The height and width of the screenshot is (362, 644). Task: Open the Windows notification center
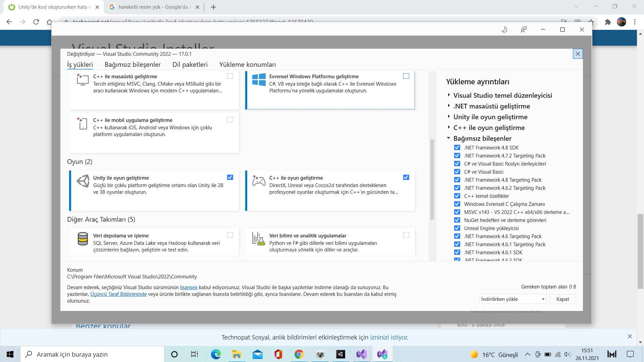point(630,354)
